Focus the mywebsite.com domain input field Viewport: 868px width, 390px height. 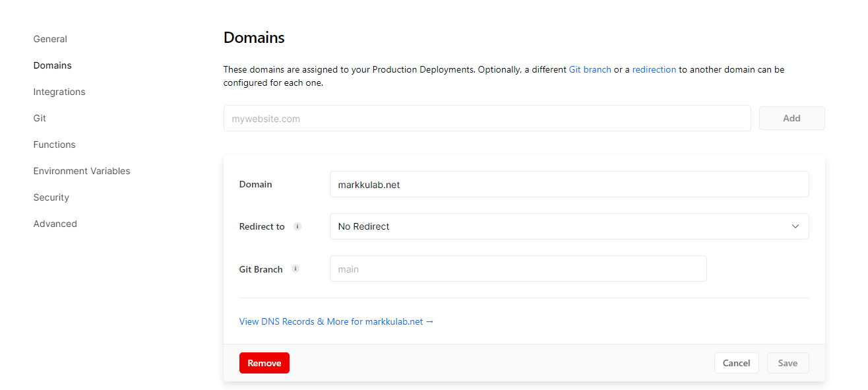[x=487, y=119]
